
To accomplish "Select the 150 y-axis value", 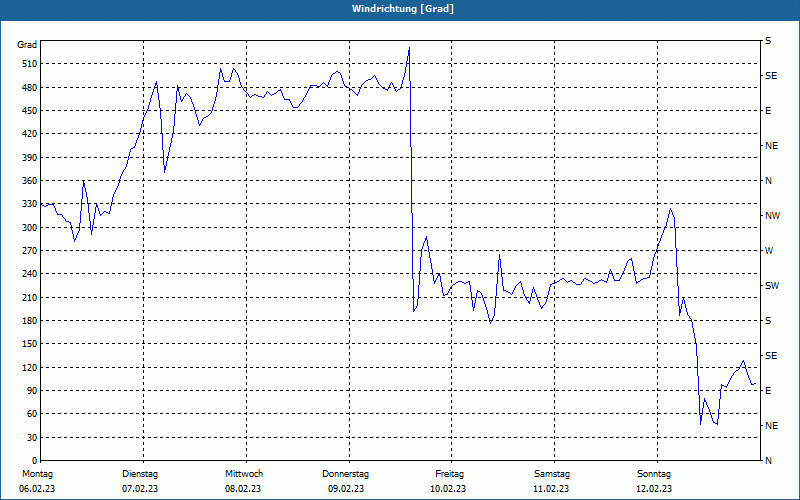I will [30, 344].
